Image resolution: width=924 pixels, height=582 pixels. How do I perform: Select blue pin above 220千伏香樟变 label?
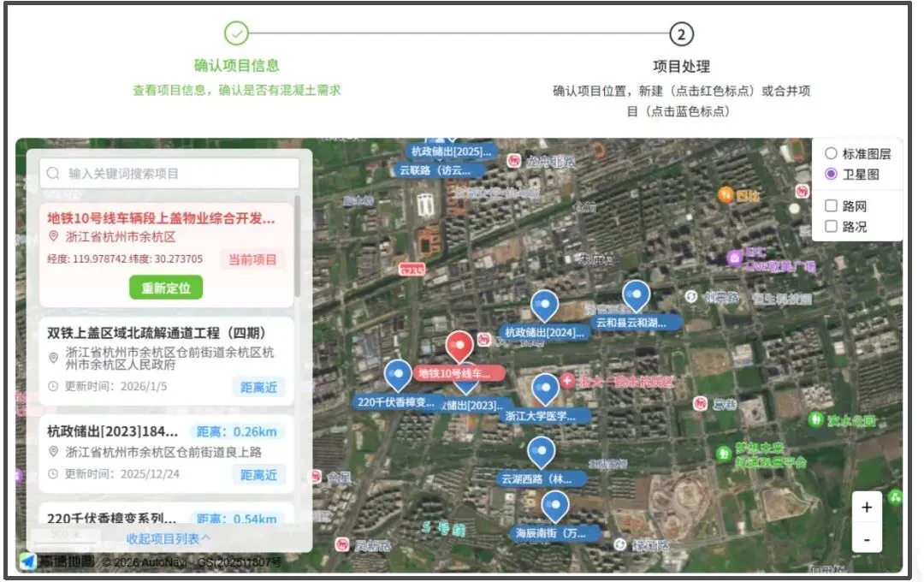pos(398,375)
